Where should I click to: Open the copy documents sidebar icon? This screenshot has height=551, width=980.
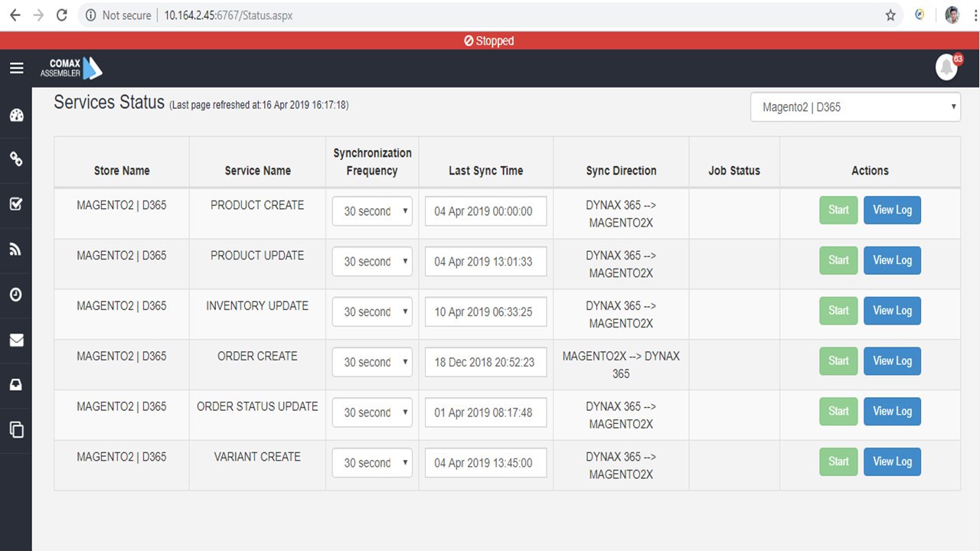coord(16,429)
